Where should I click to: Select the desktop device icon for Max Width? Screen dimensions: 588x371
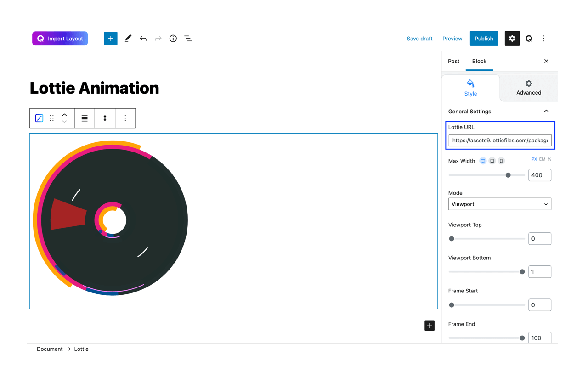pyautogui.click(x=483, y=161)
